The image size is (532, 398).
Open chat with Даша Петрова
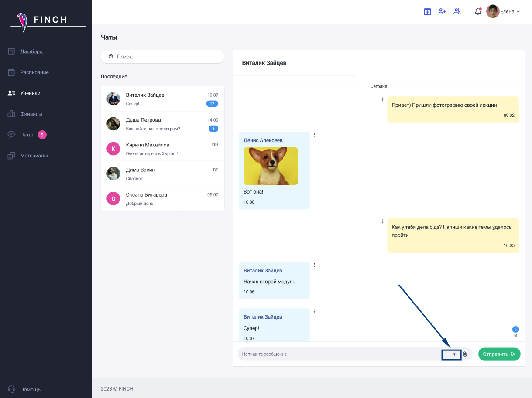pos(162,124)
